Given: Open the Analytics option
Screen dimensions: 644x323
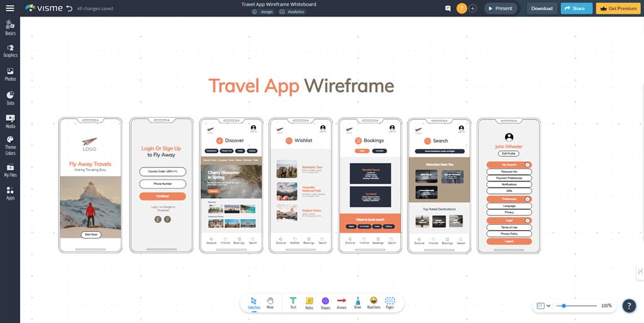Looking at the screenshot, I should click(292, 12).
